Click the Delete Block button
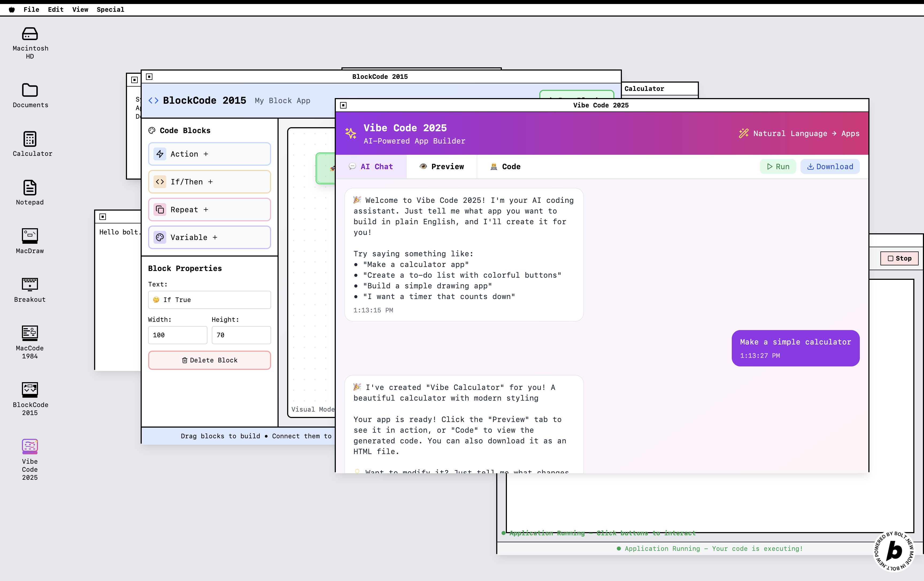924x581 pixels. (209, 360)
